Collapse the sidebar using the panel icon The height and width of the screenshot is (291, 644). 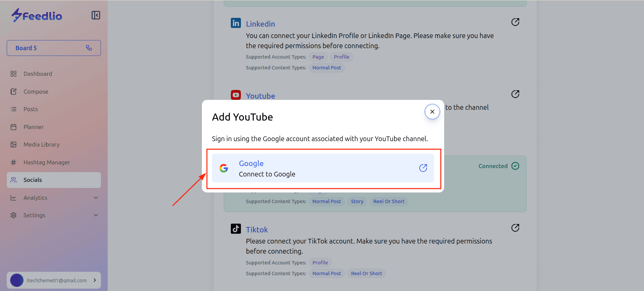tap(96, 15)
